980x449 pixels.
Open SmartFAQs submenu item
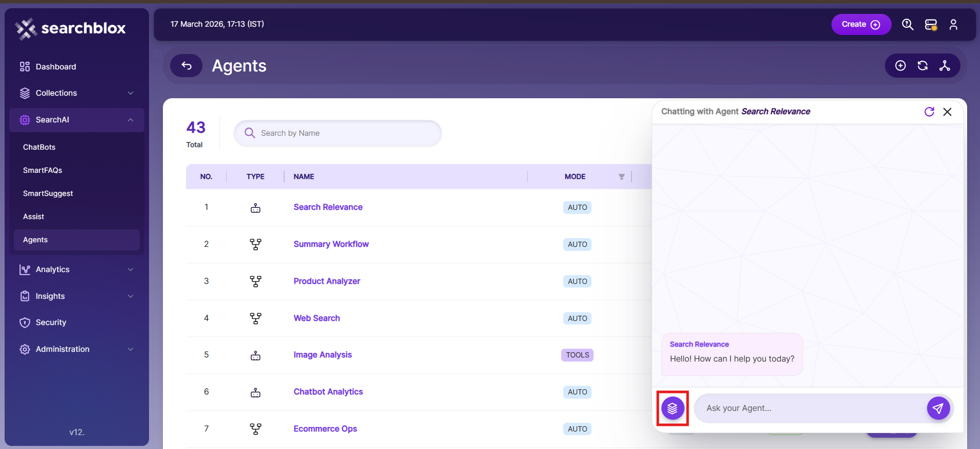coord(42,170)
